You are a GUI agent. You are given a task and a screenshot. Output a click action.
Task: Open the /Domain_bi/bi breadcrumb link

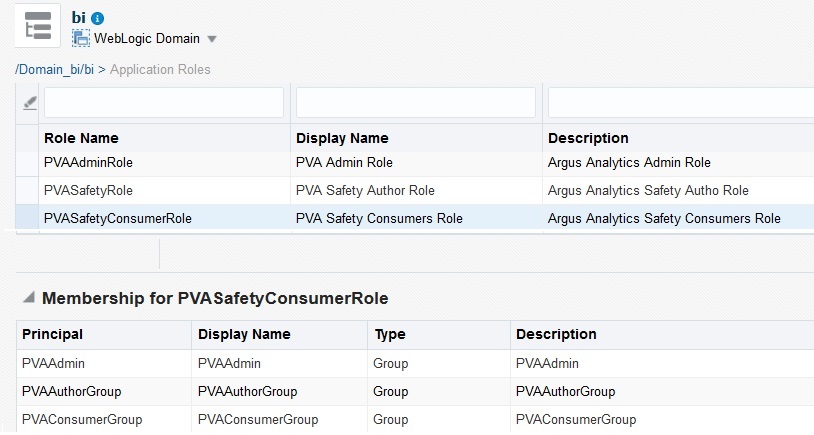(54, 69)
